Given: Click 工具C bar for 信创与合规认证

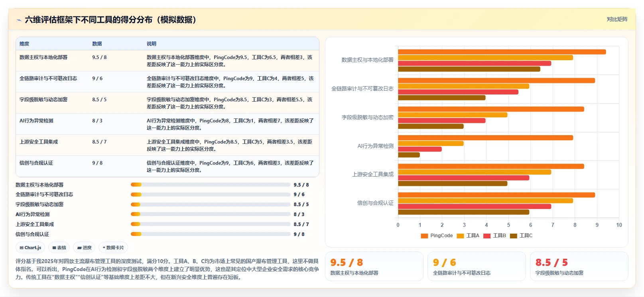Looking at the screenshot, I should pos(463,212).
